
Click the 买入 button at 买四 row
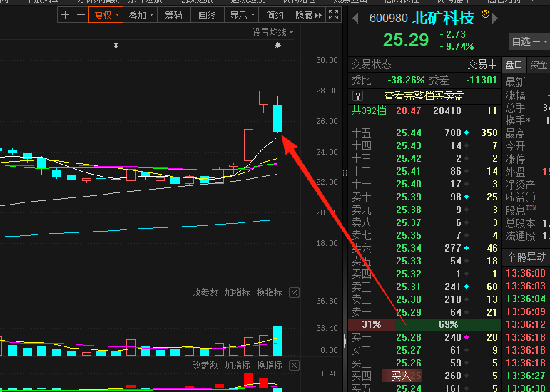(402, 376)
